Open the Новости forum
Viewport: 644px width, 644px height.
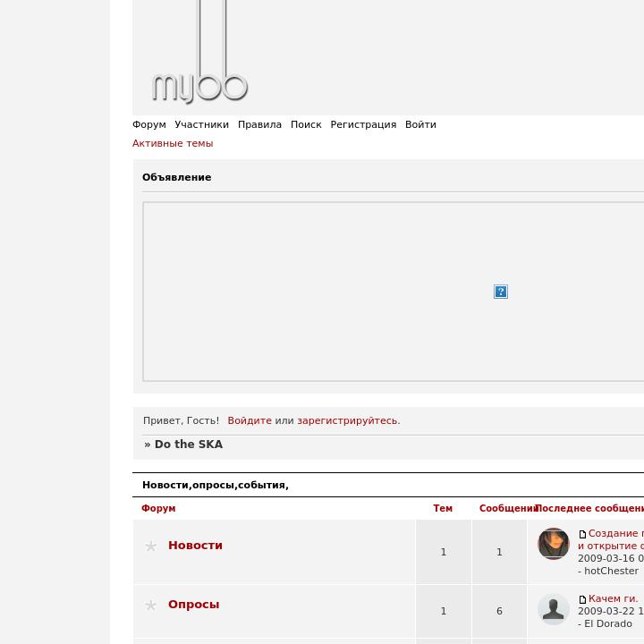[x=195, y=545]
